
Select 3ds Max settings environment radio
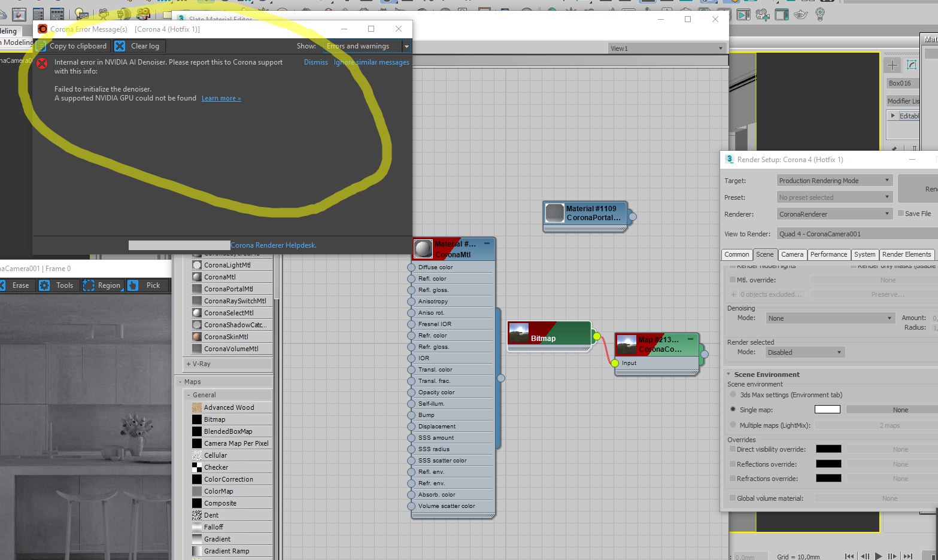point(733,394)
